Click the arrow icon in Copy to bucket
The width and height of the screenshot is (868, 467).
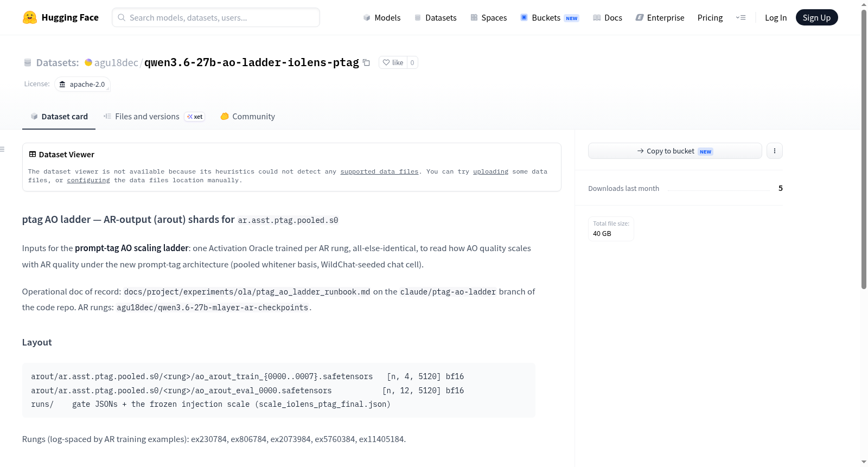point(641,151)
